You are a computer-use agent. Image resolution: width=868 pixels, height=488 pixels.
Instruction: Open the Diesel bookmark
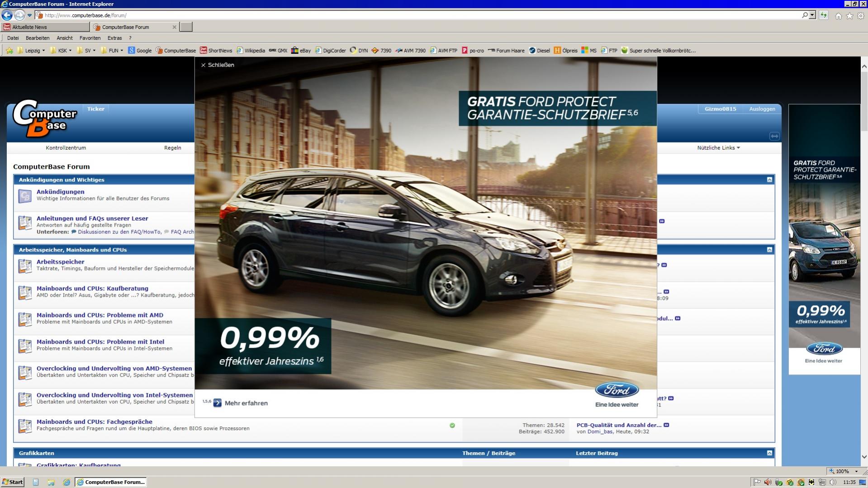(x=539, y=51)
